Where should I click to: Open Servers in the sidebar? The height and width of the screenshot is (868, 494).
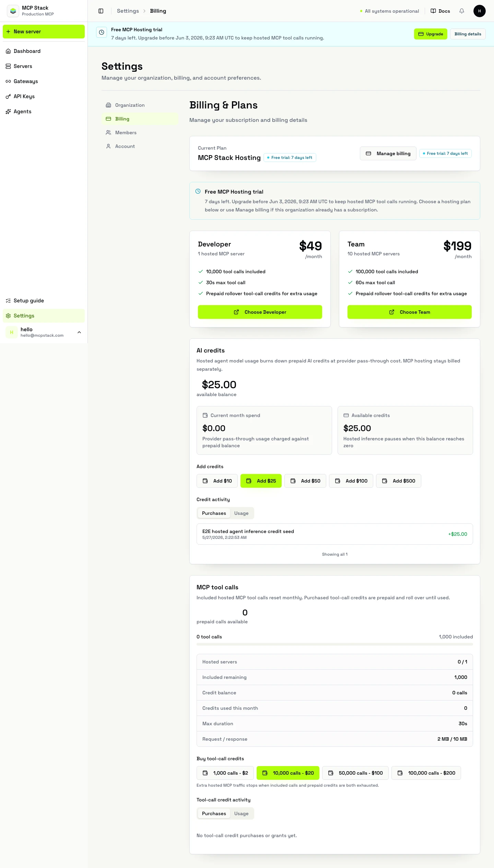coord(44,66)
